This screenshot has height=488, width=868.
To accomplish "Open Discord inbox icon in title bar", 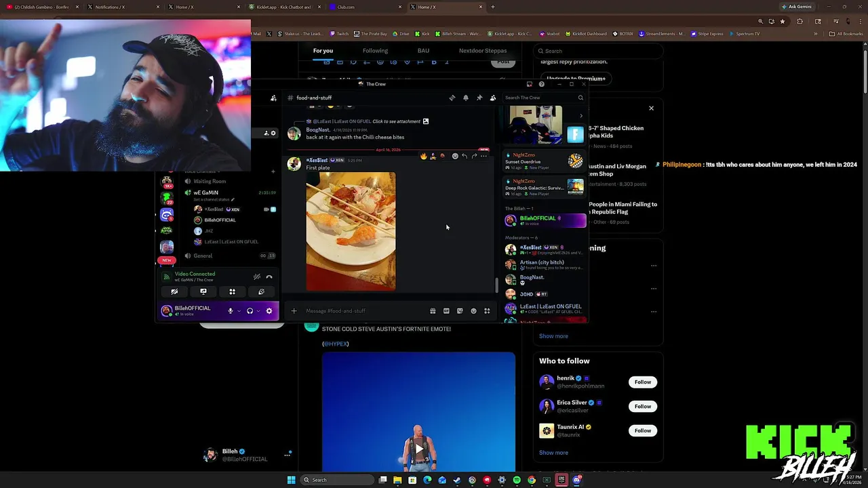I will tap(530, 84).
